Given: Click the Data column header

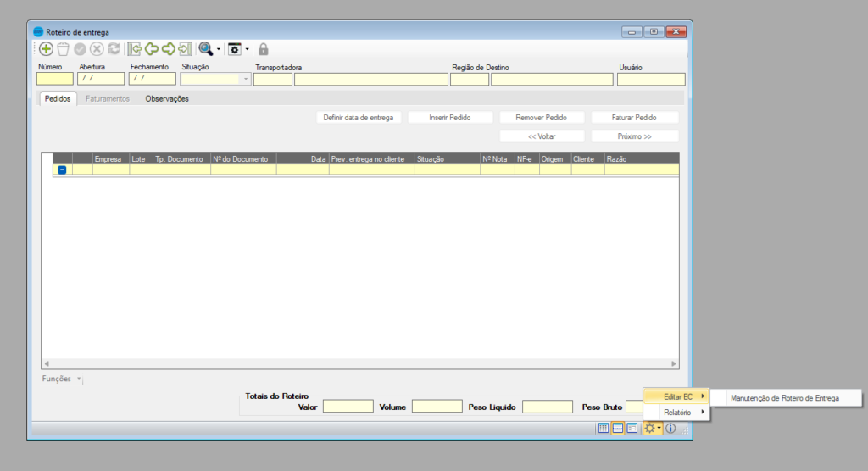Looking at the screenshot, I should pyautogui.click(x=303, y=159).
